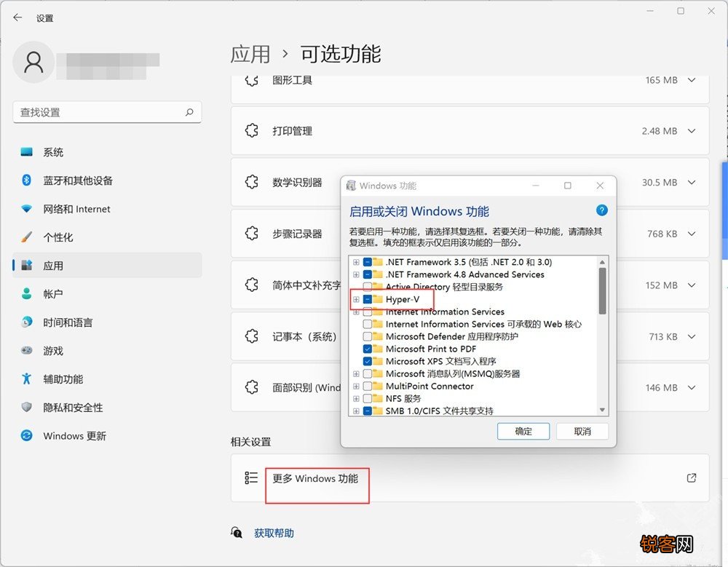728x567 pixels.
Task: Uncheck Microsoft XPS 文档写入程序
Action: click(367, 361)
